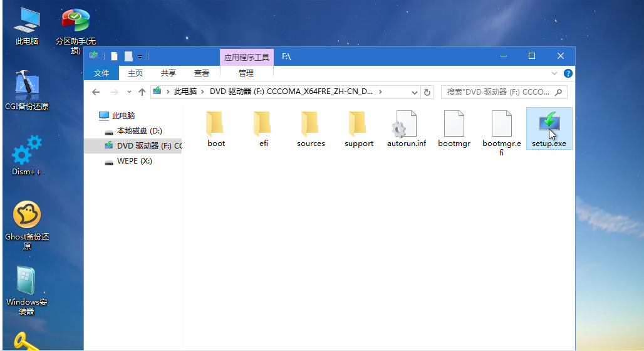This screenshot has height=351, width=644.
Task: Select the bootmgr.efi file
Action: coord(501,127)
